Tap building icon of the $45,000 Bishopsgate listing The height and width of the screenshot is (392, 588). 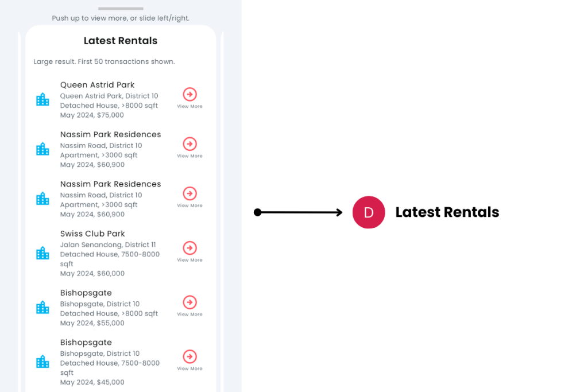pos(42,362)
